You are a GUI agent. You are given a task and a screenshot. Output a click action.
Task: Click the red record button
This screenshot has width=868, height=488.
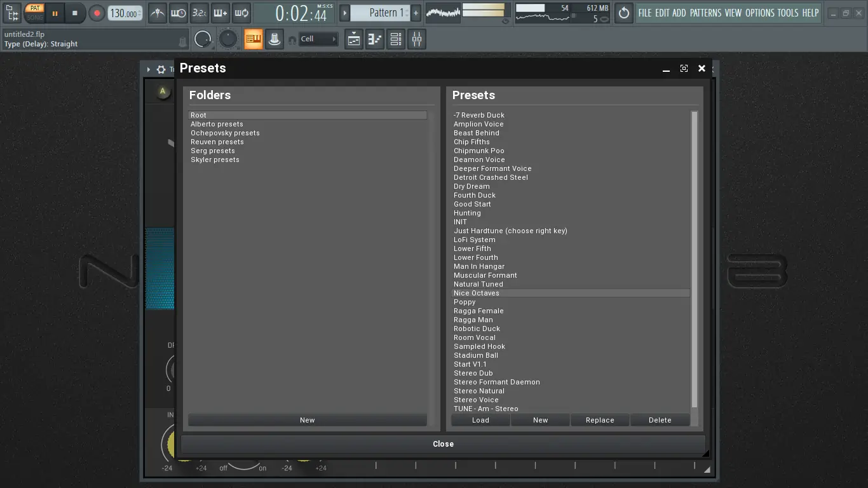pyautogui.click(x=97, y=13)
